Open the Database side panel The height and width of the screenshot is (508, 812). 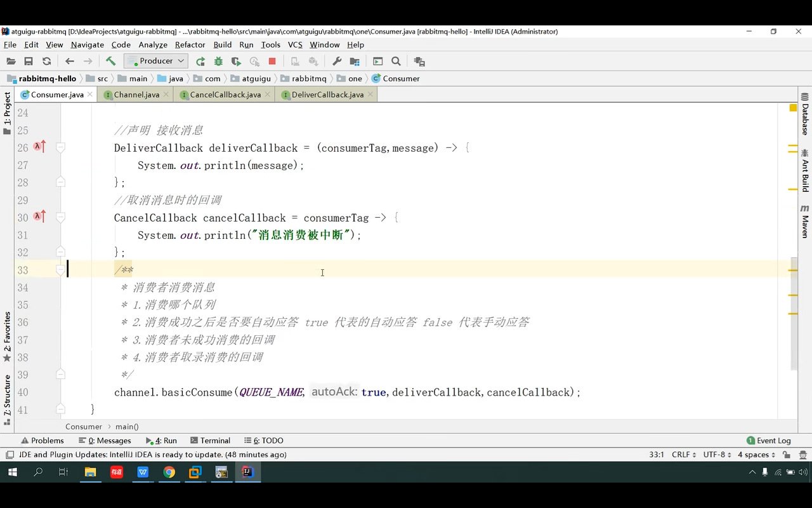tap(805, 114)
